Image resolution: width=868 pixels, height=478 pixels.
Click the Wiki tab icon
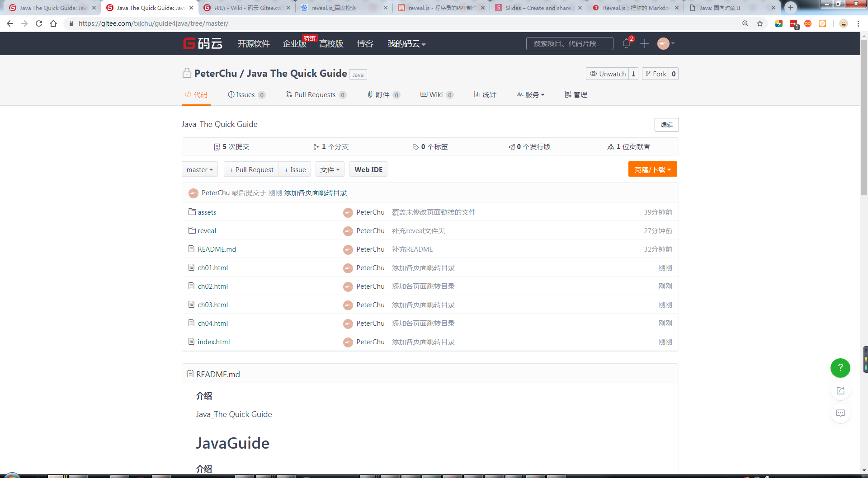(x=424, y=94)
